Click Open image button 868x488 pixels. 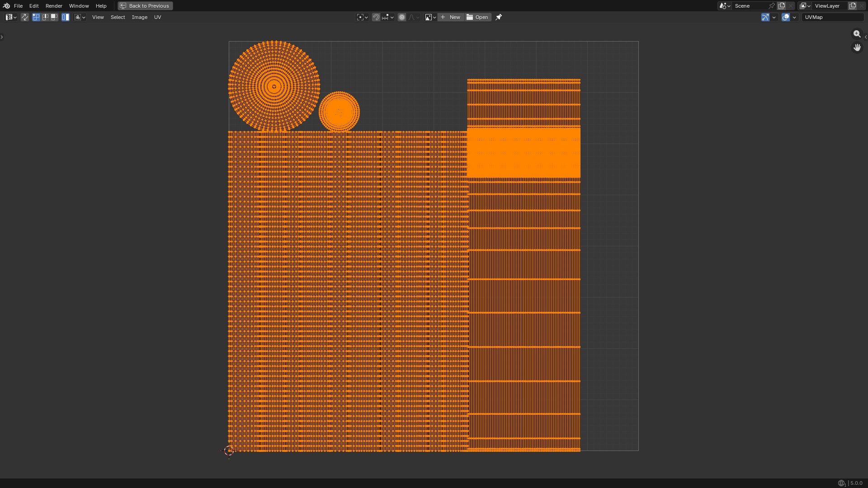pyautogui.click(x=478, y=17)
